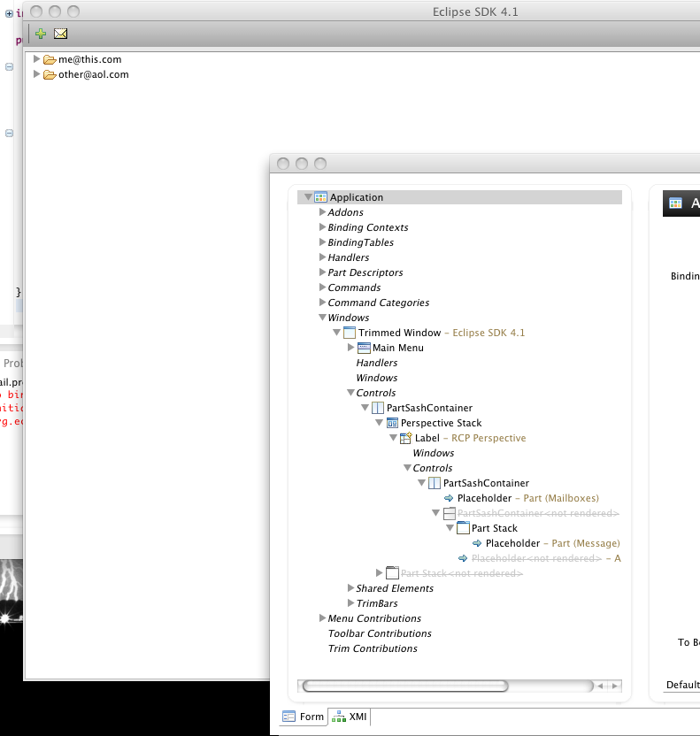Viewport: 700px width, 736px height.
Task: Collapse the Application tree root
Action: point(308,197)
